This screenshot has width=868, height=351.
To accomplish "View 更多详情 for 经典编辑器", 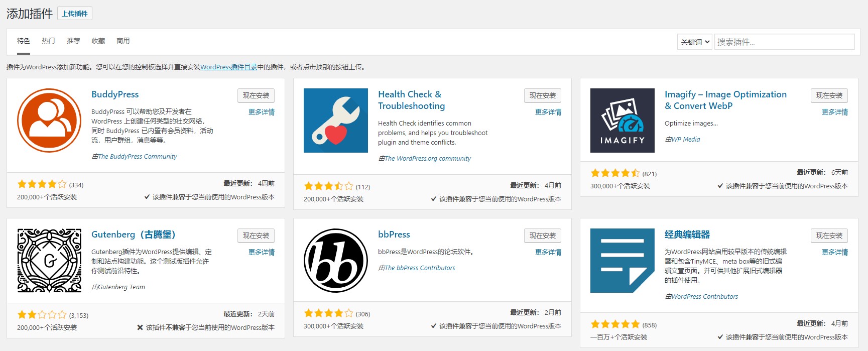I will pyautogui.click(x=835, y=252).
